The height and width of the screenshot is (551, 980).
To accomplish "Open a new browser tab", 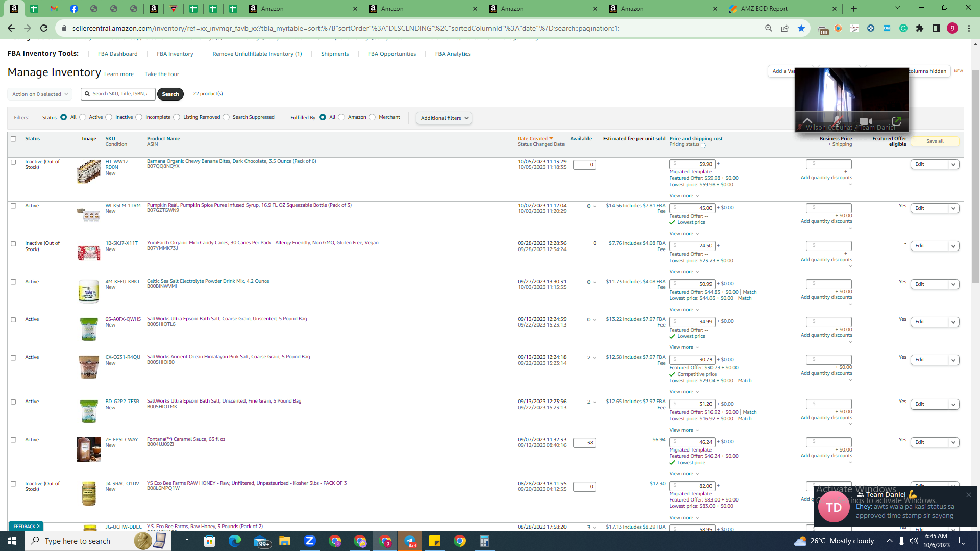I will (854, 9).
